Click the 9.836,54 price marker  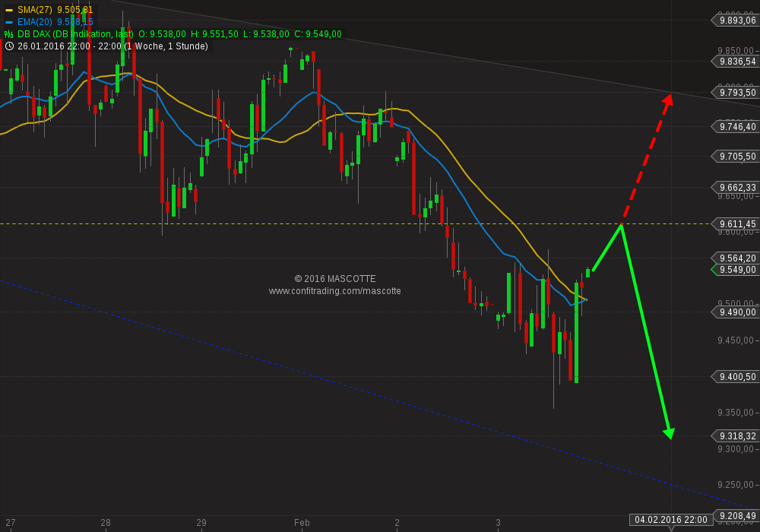pyautogui.click(x=736, y=62)
